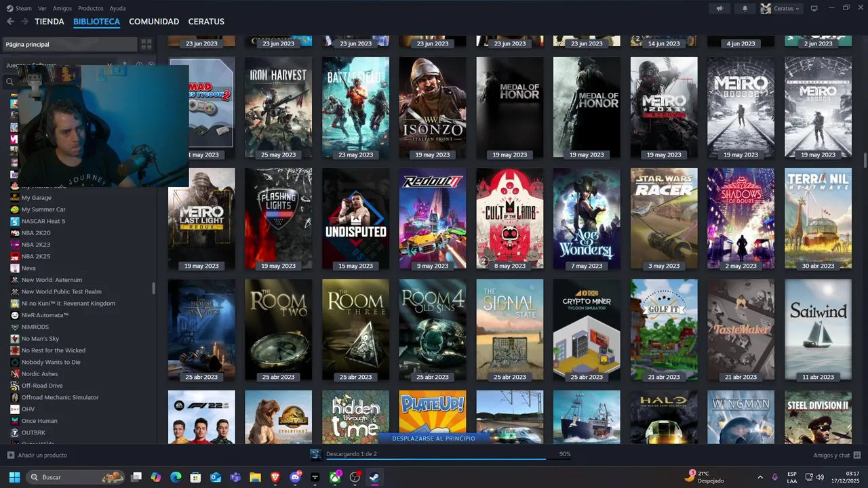The width and height of the screenshot is (868, 488).
Task: Click the sidebar game list scrollbar
Action: pyautogui.click(x=154, y=287)
